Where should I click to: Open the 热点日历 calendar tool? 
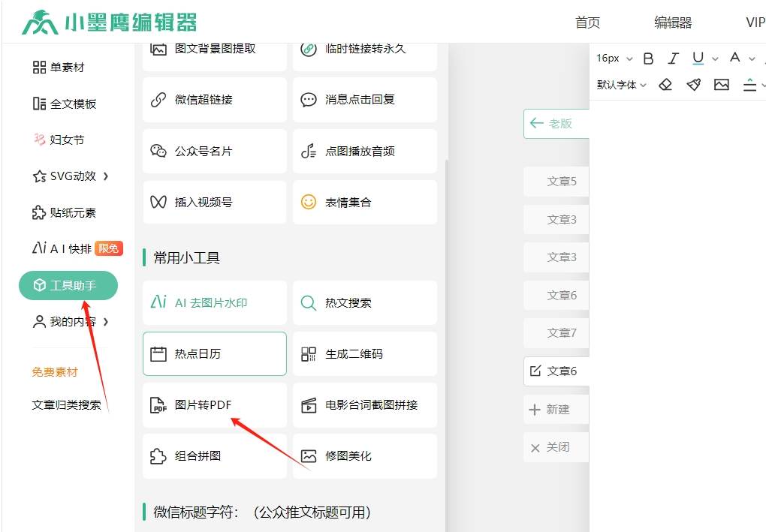[215, 354]
